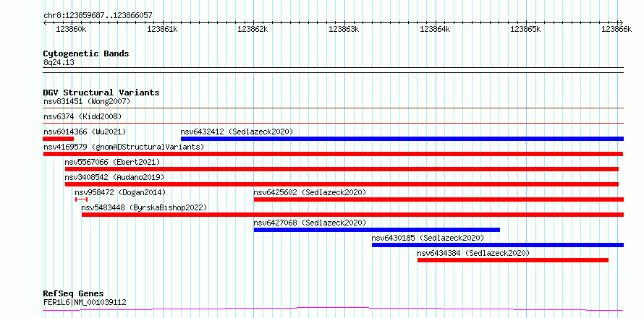Click the right arrowhead of the ruler

[622, 22]
